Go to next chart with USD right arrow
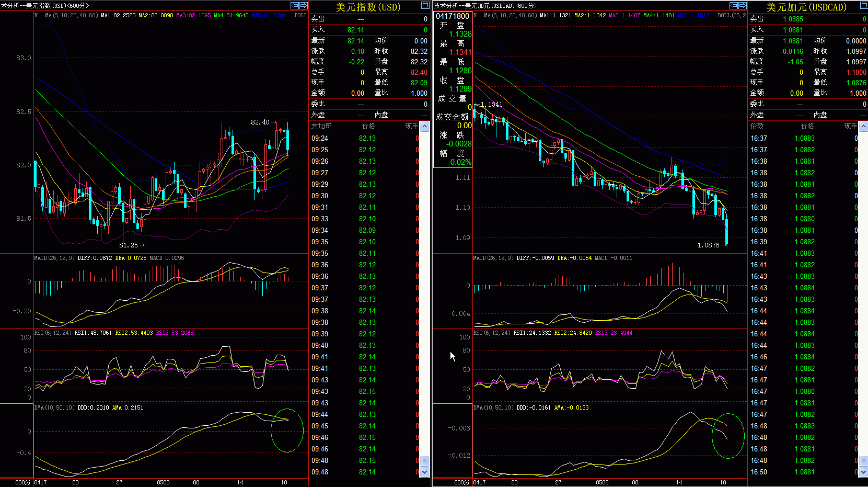This screenshot has height=487, width=868. [x=304, y=5]
